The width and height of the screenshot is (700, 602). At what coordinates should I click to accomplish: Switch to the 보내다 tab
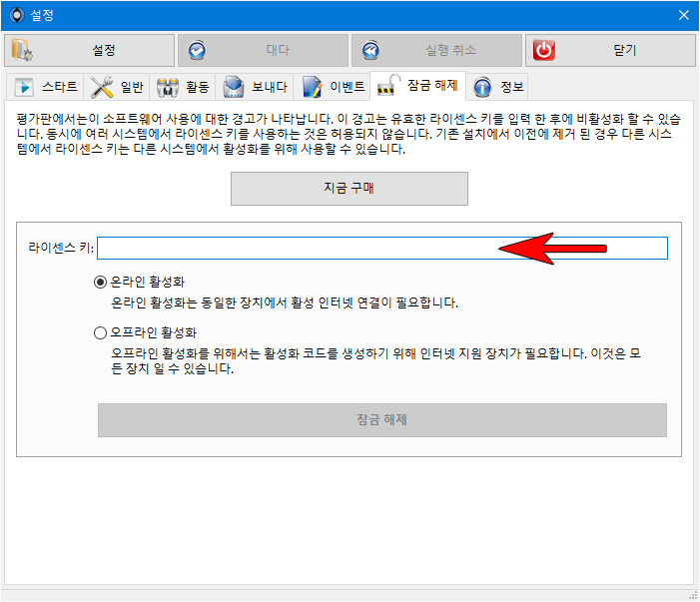point(255,87)
